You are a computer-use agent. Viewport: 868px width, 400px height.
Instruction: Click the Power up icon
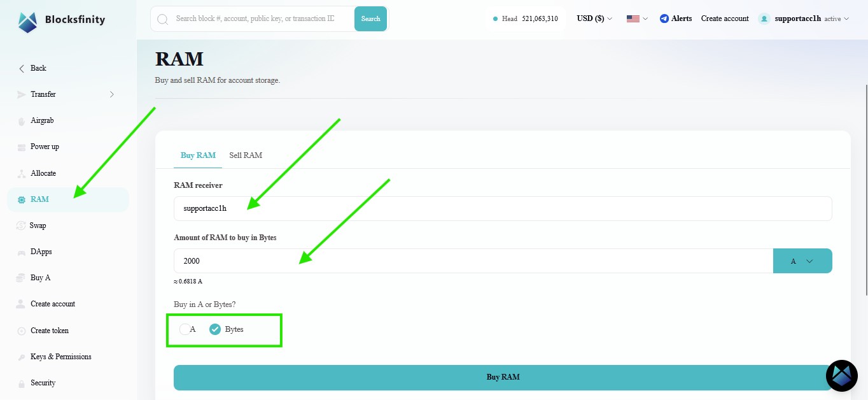tap(22, 146)
